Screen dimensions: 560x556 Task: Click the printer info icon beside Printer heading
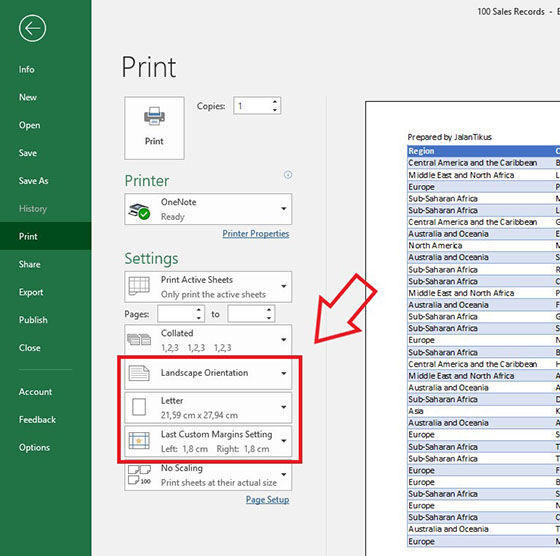(x=288, y=175)
